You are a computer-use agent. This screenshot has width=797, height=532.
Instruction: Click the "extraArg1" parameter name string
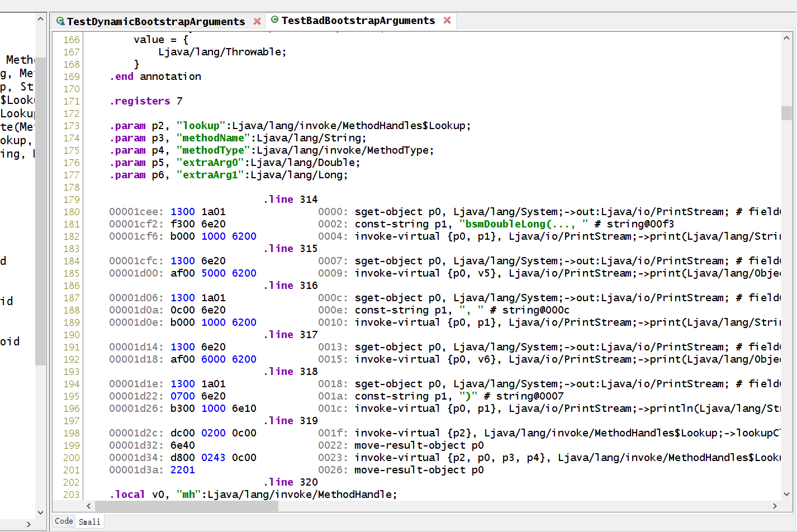pyautogui.click(x=210, y=175)
